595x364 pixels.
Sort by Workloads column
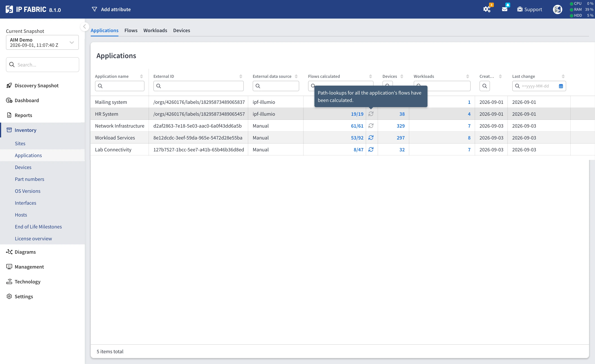pyautogui.click(x=468, y=76)
